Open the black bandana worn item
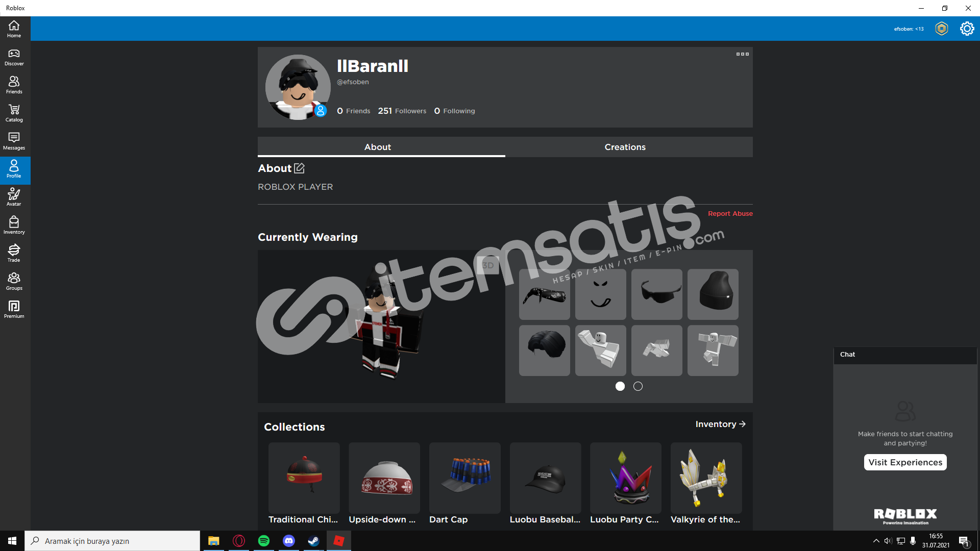The height and width of the screenshot is (551, 980). (x=545, y=294)
